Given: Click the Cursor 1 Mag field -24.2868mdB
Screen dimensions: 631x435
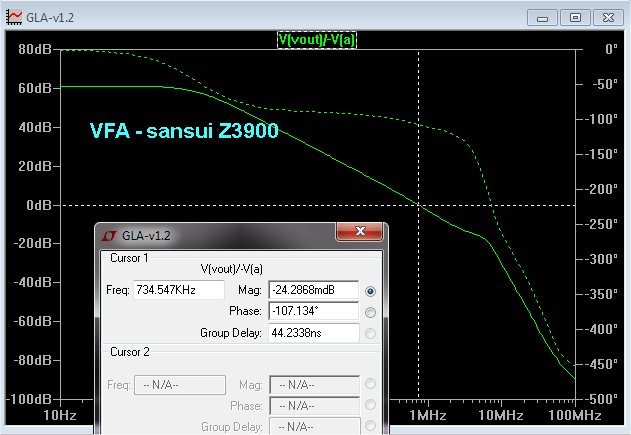Looking at the screenshot, I should 313,290.
